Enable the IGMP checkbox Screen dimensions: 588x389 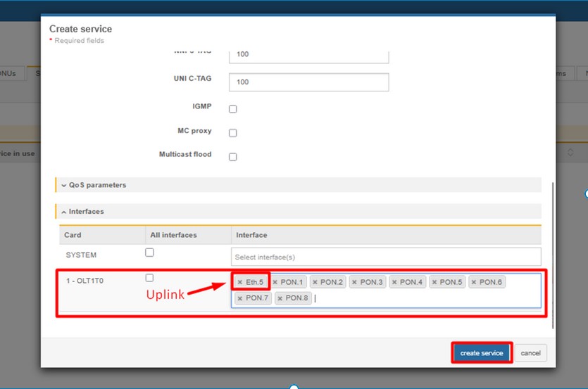point(233,109)
